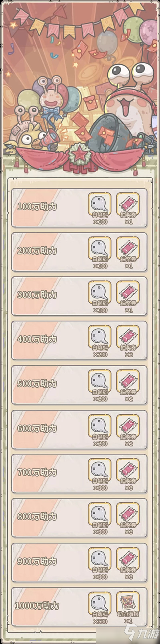Select the 500万助力 milestone label
This screenshot has height=644, width=160.
(x=37, y=384)
